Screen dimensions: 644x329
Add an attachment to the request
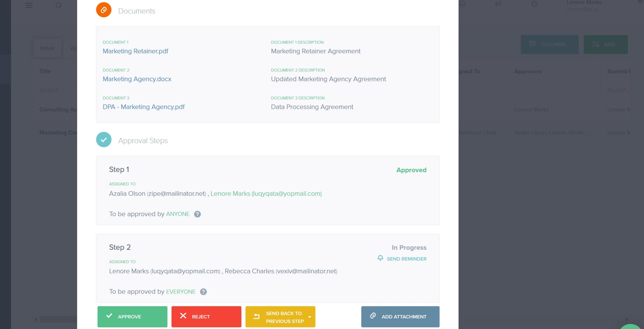pos(400,317)
